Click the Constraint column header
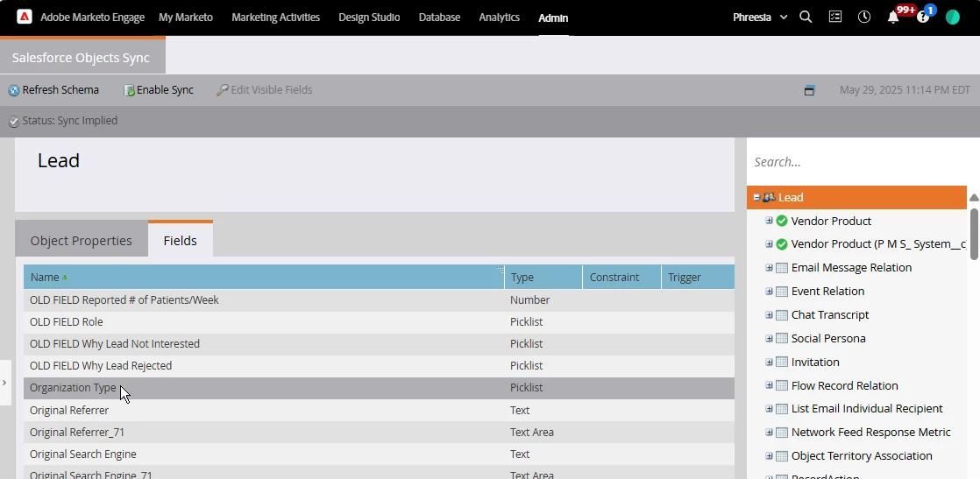Image resolution: width=980 pixels, height=479 pixels. click(x=621, y=278)
